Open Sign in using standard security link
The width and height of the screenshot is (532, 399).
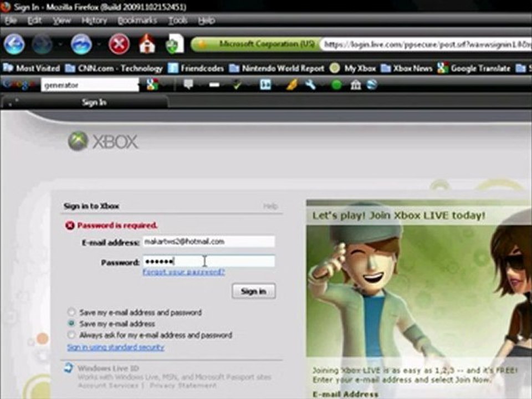[x=116, y=347]
